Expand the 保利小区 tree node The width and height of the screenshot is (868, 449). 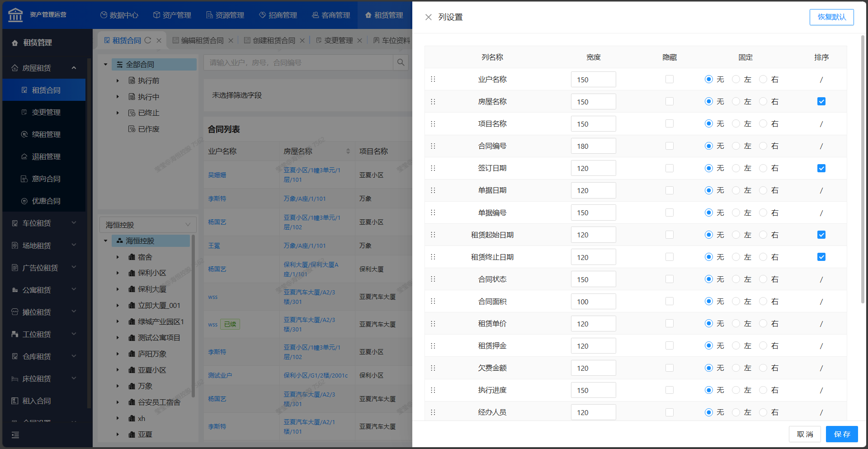click(x=118, y=273)
